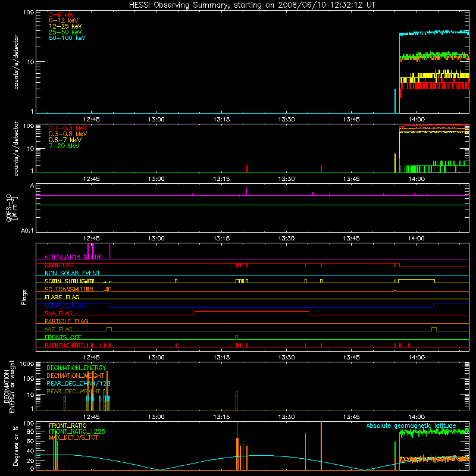Select the yellow 12-25 keV legend label
Image resolution: width=476 pixels, height=476 pixels.
coord(65,26)
